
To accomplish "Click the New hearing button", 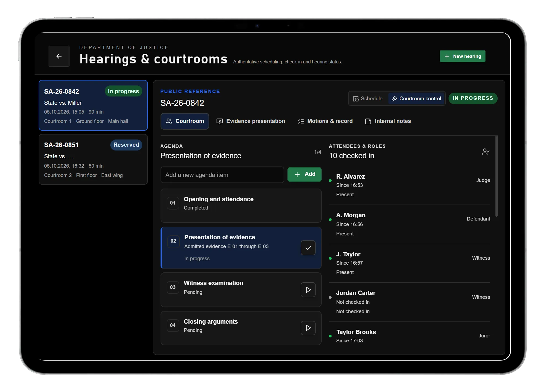I will (462, 56).
